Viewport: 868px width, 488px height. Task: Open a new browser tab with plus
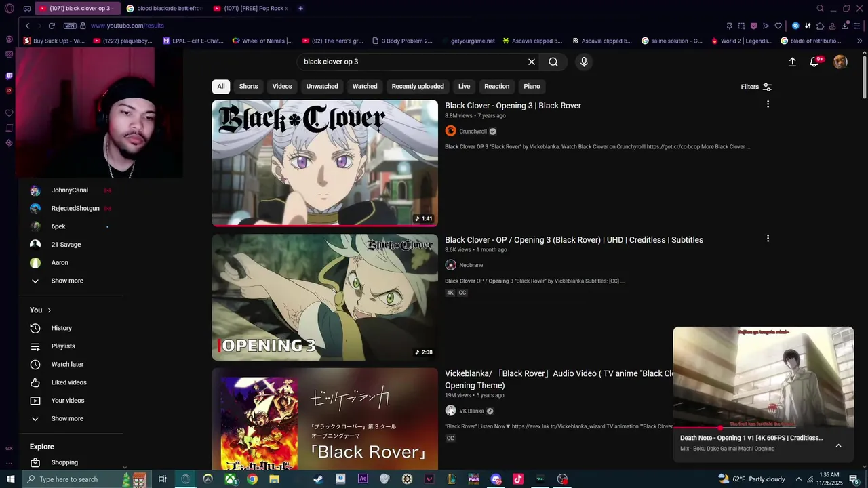pos(300,9)
